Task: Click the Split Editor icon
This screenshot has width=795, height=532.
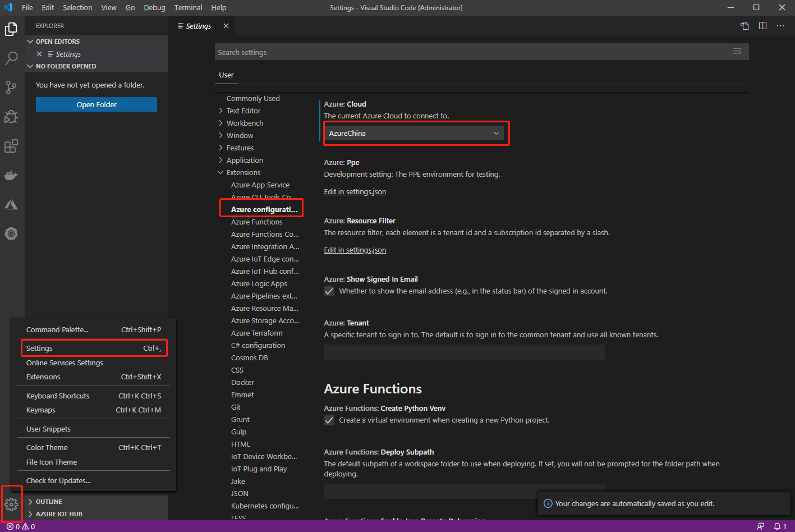Action: [762, 26]
